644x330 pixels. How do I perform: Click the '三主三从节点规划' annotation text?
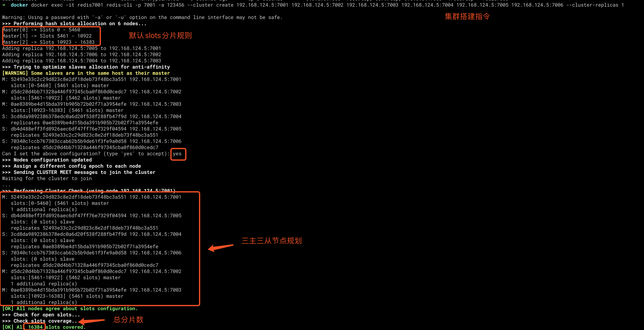272,241
